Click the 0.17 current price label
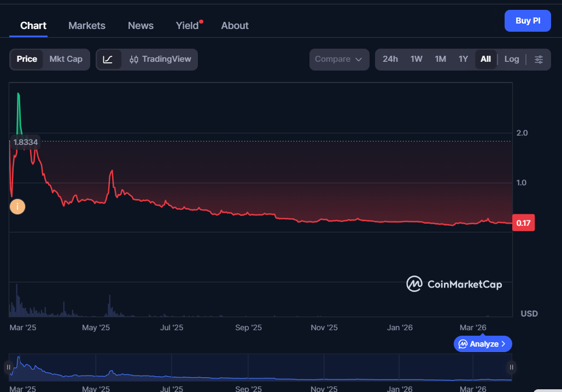Image resolution: width=562 pixels, height=392 pixels. pyautogui.click(x=523, y=223)
